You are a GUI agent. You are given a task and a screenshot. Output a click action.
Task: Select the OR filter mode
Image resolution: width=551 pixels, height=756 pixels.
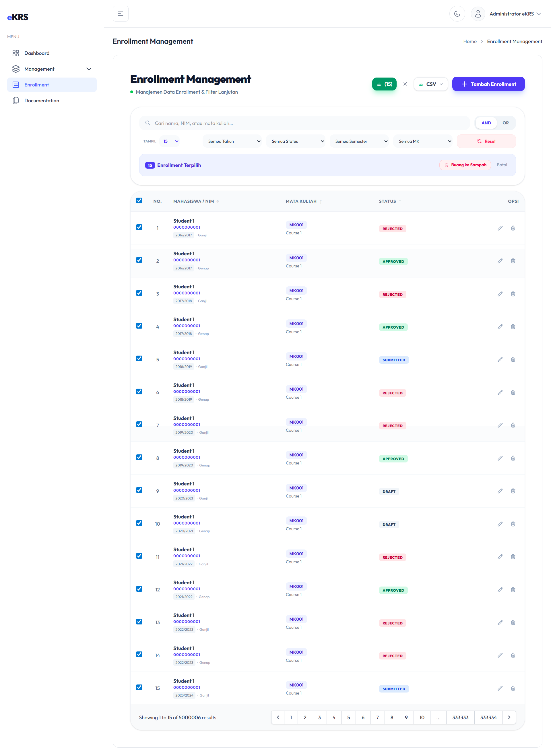coord(505,123)
